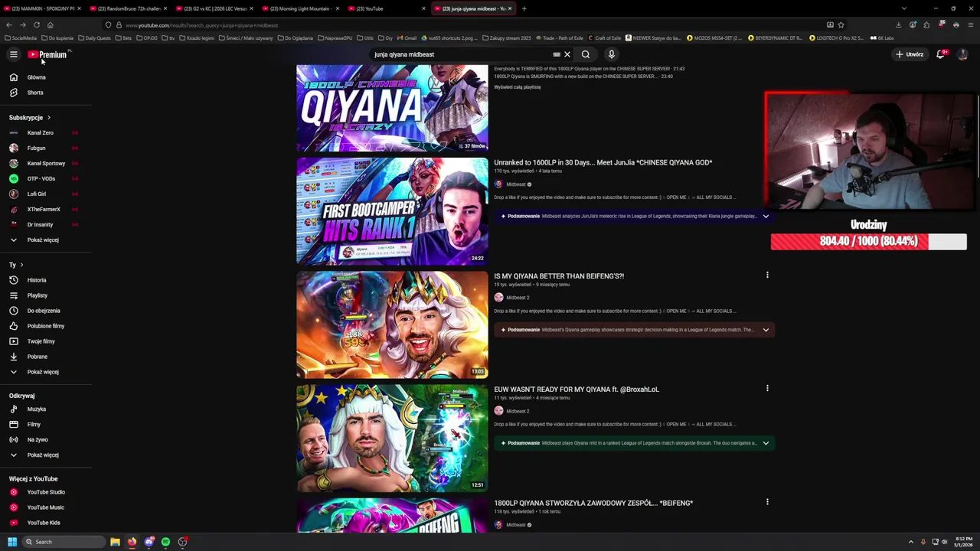Open Główna (Home) in the sidebar
The height and width of the screenshot is (551, 980).
(x=36, y=77)
